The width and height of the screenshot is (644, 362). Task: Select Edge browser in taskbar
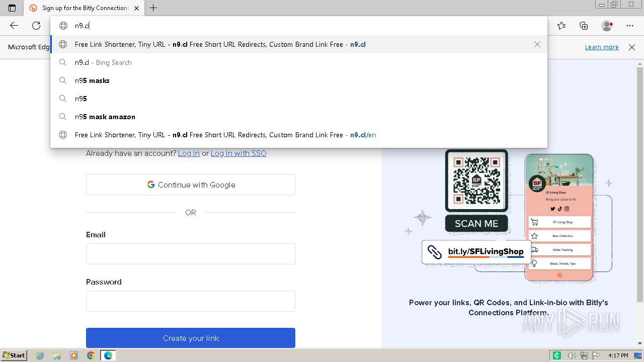click(x=108, y=355)
